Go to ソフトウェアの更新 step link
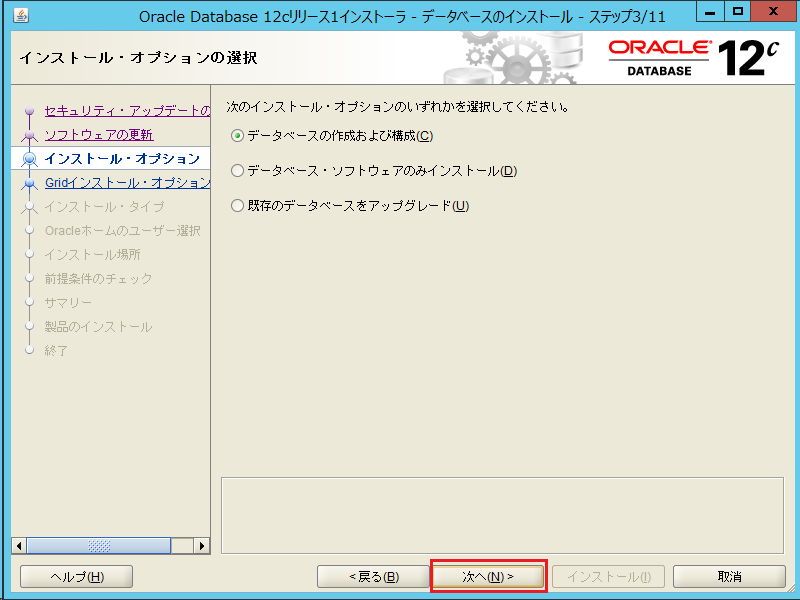 (x=99, y=135)
